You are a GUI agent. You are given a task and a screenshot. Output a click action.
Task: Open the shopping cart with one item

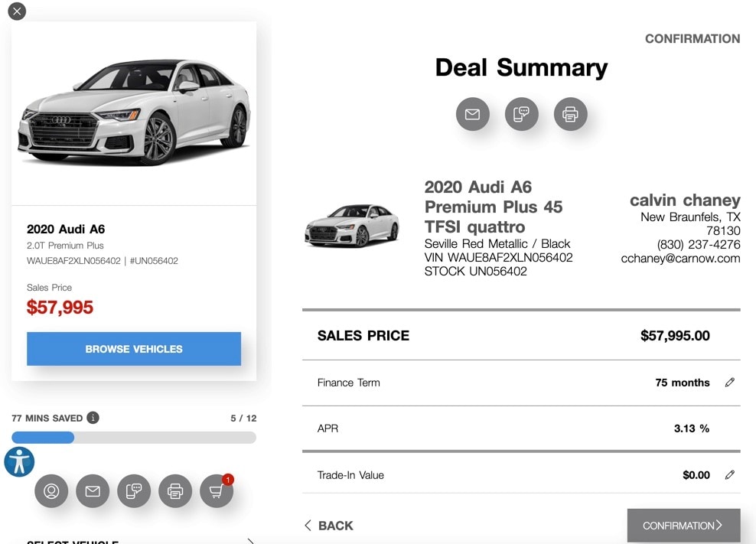pyautogui.click(x=217, y=491)
